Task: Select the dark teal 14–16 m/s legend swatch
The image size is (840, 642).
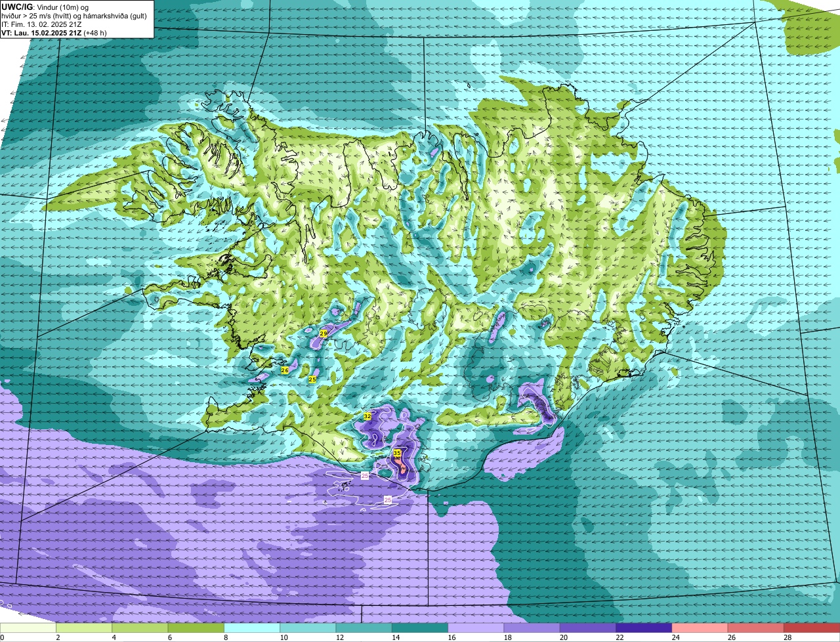Action: 420,628
